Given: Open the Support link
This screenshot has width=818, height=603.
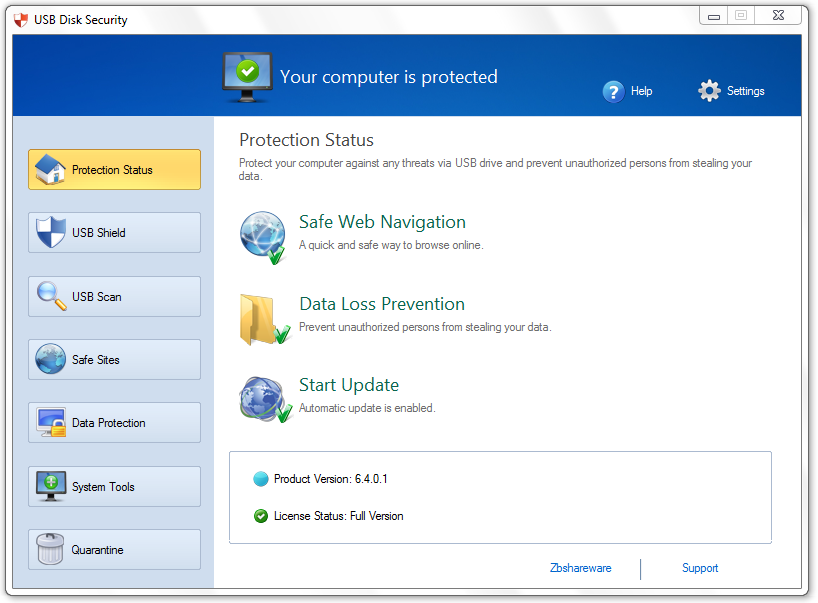Looking at the screenshot, I should coord(700,568).
